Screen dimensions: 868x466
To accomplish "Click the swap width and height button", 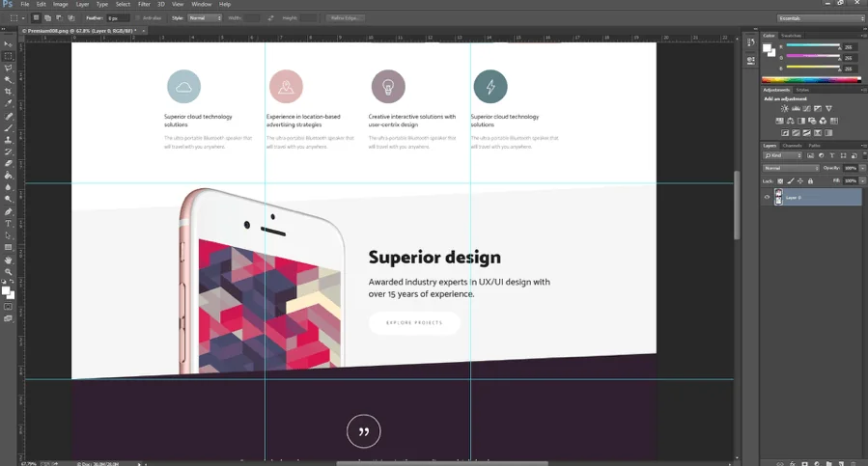I will click(x=270, y=18).
